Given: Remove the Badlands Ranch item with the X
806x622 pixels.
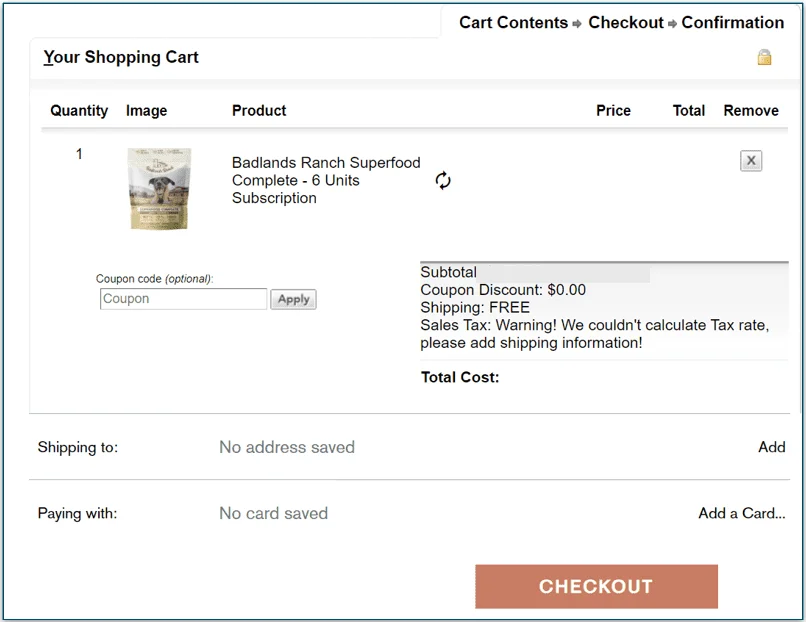Looking at the screenshot, I should (751, 160).
